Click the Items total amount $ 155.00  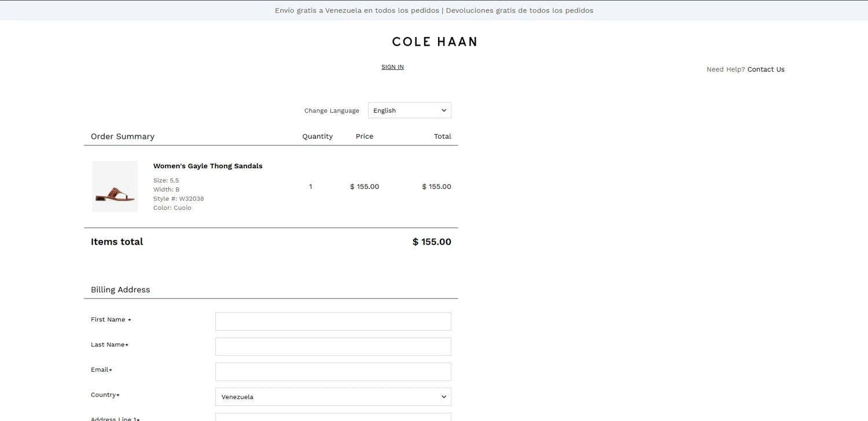(x=432, y=242)
